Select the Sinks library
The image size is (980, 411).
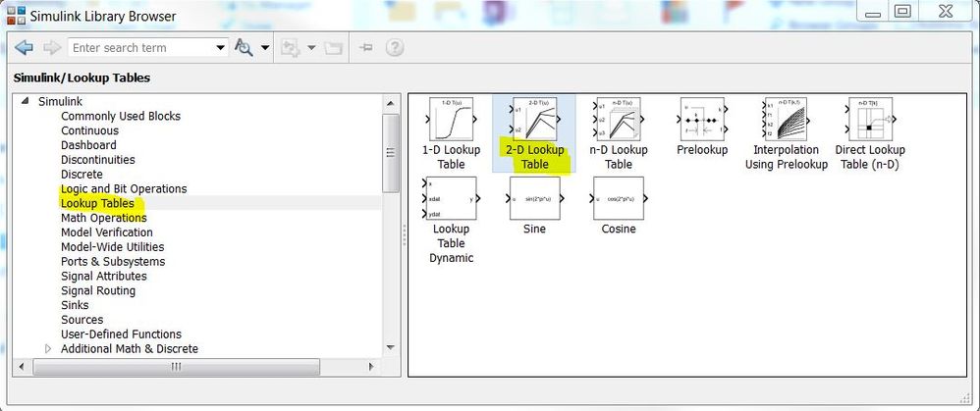[75, 305]
